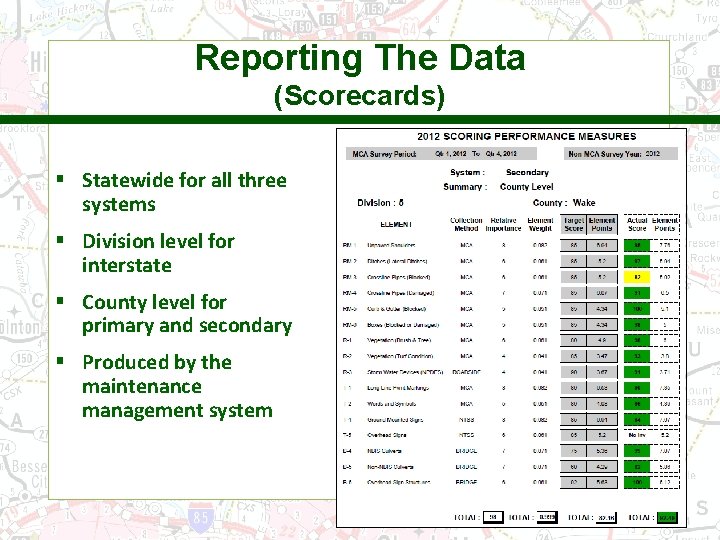This screenshot has width=720, height=540.
Task: Select the 'Division level for interstate' bullet
Action: (158, 253)
